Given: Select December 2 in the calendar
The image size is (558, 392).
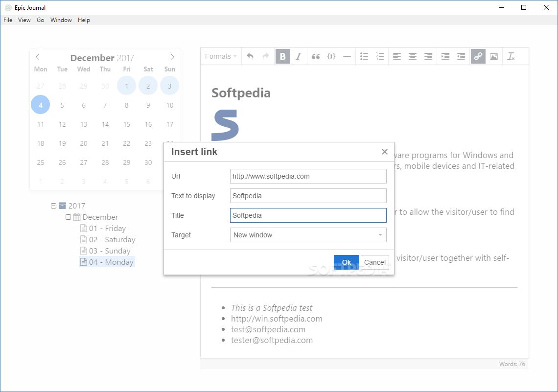Looking at the screenshot, I should 148,86.
